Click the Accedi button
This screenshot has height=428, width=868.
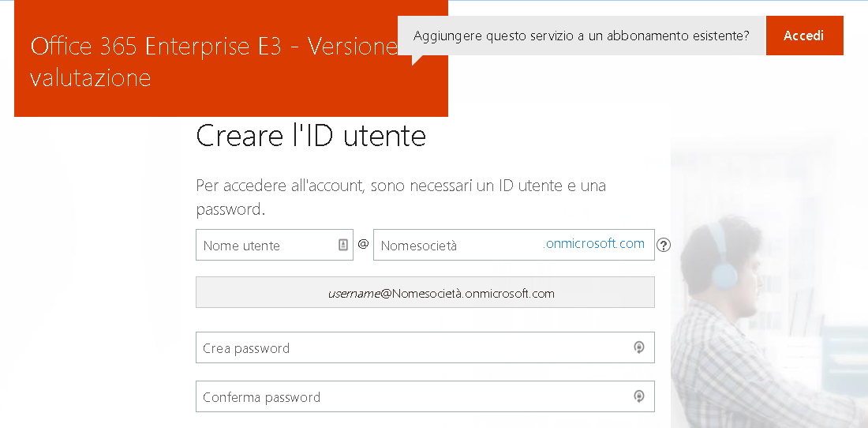click(804, 36)
